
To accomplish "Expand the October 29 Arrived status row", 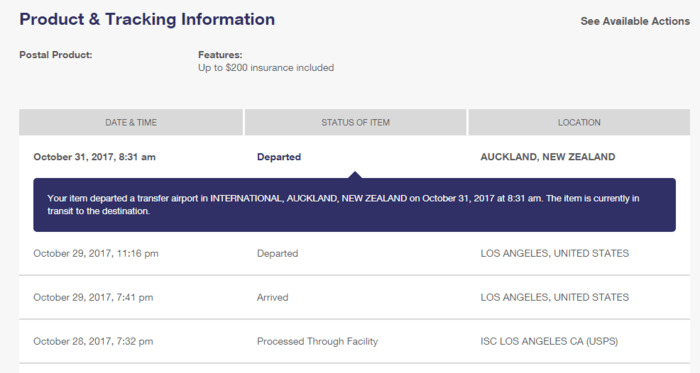I will click(x=354, y=297).
